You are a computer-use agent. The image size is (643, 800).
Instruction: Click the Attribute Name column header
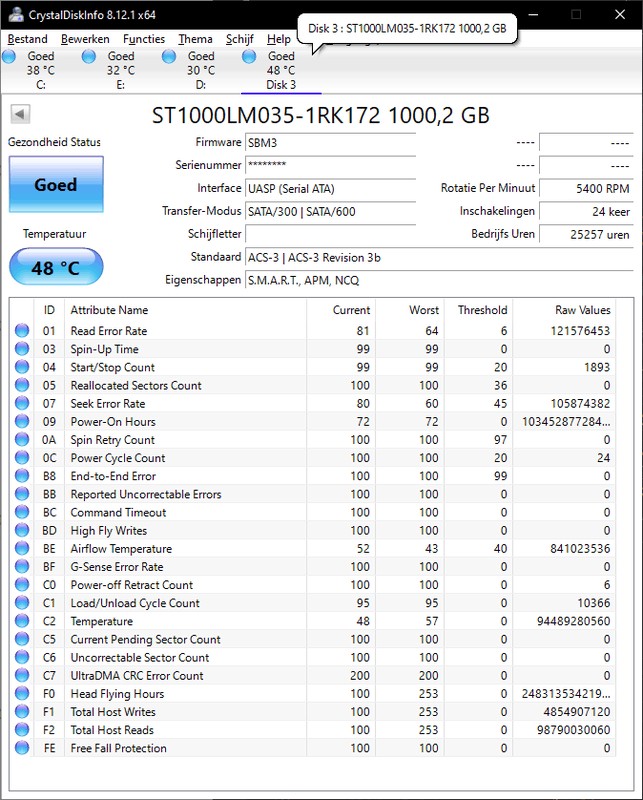[109, 310]
